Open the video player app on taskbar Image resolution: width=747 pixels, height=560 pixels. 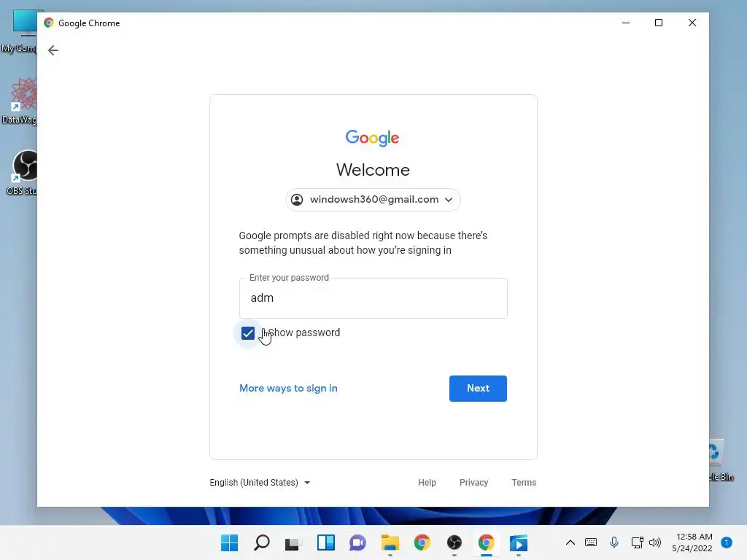(519, 542)
